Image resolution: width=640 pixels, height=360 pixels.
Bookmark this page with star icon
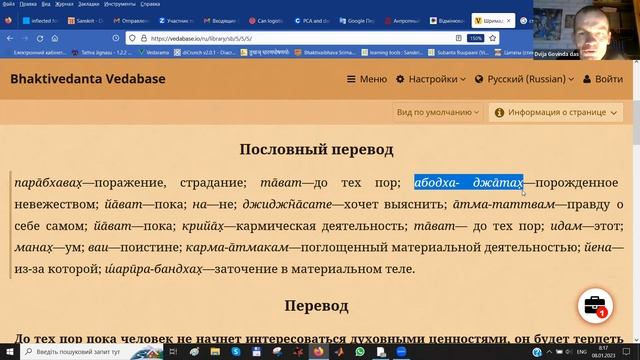(x=493, y=38)
